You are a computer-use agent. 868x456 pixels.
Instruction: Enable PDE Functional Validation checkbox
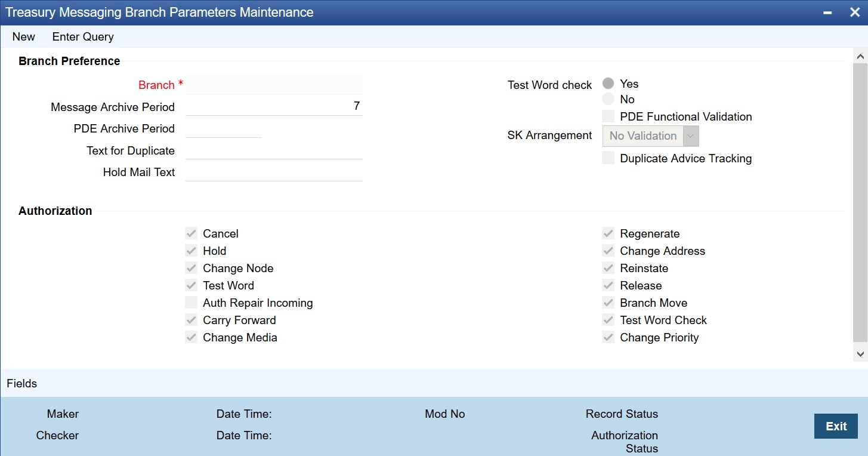click(608, 116)
